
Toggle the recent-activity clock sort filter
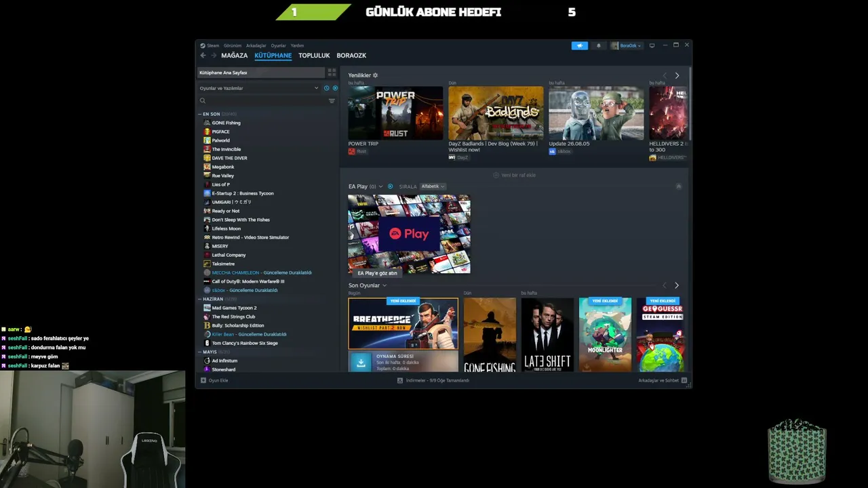(326, 88)
